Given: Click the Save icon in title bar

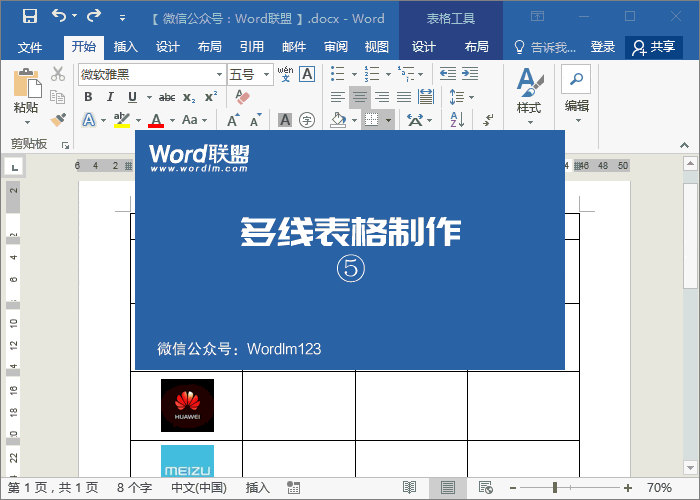Looking at the screenshot, I should tap(30, 17).
